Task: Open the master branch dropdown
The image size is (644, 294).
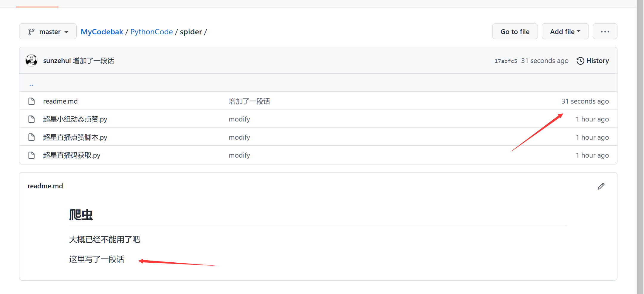Action: click(x=48, y=32)
